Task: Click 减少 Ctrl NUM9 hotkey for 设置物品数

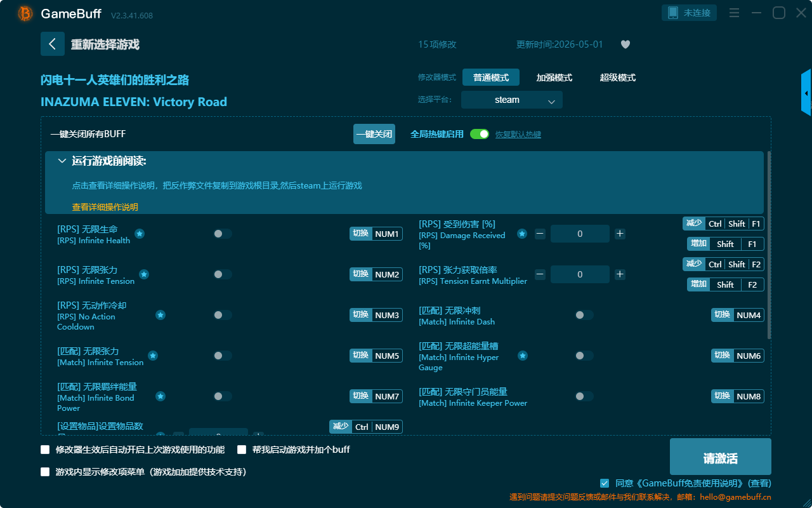Action: pyautogui.click(x=366, y=427)
